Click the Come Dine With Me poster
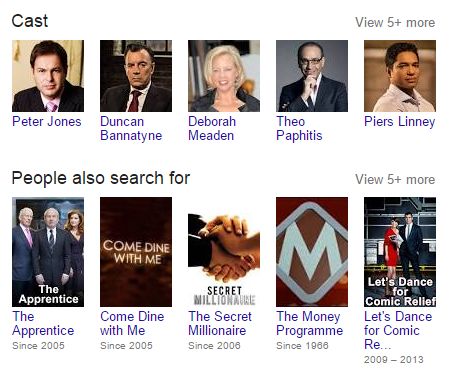Screen dimensions: 449x373 point(136,252)
